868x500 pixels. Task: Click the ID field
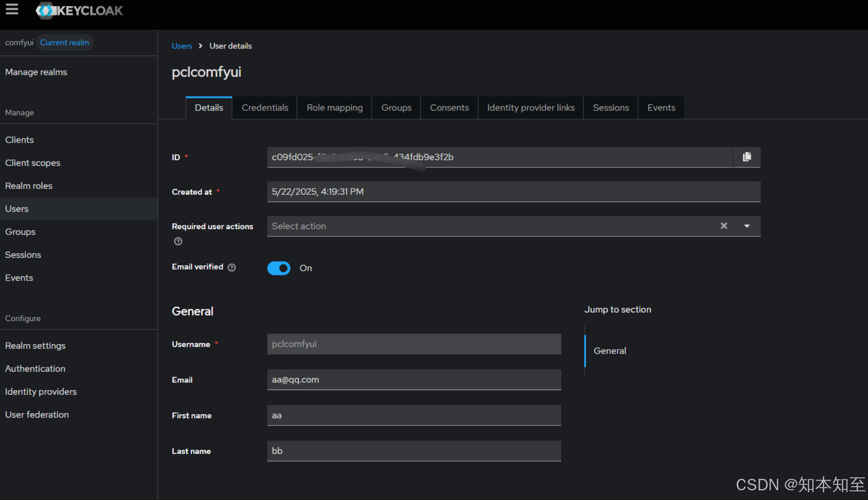(500, 157)
